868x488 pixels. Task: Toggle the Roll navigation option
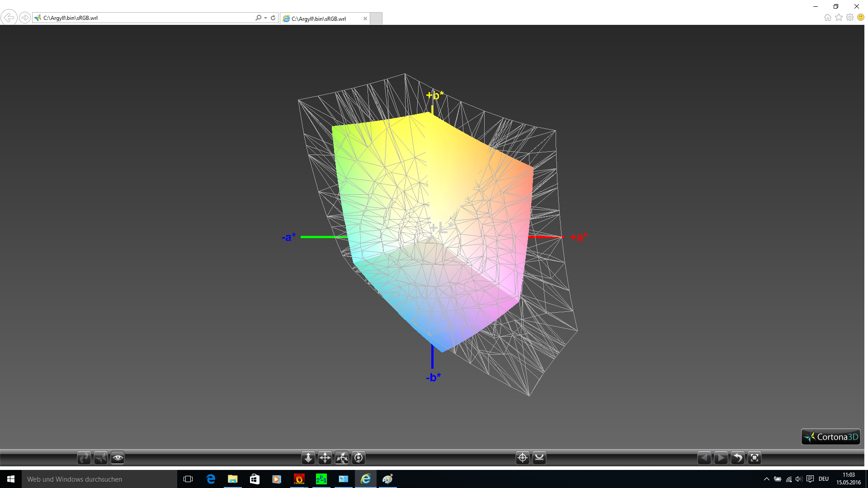359,458
